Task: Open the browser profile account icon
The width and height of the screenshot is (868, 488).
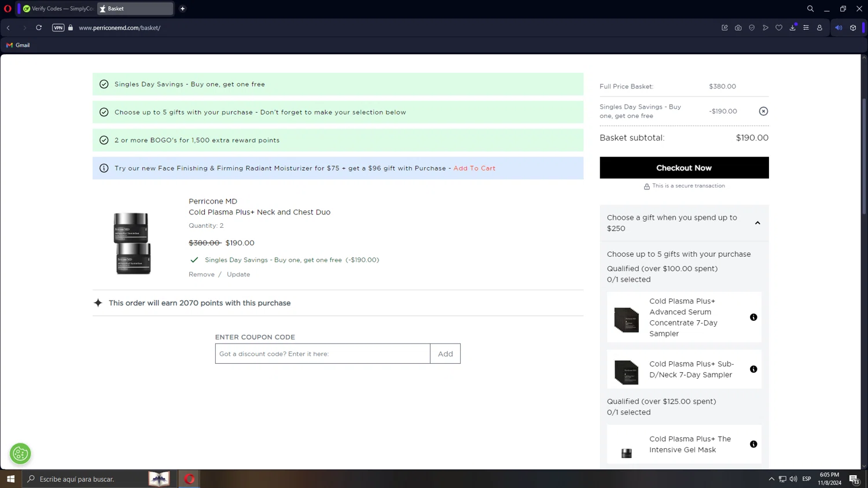Action: pos(819,28)
